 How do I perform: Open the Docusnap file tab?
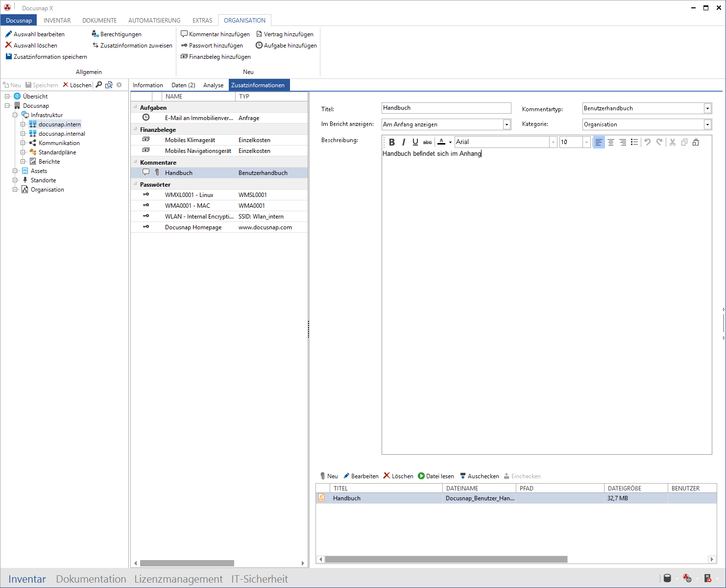[x=19, y=20]
